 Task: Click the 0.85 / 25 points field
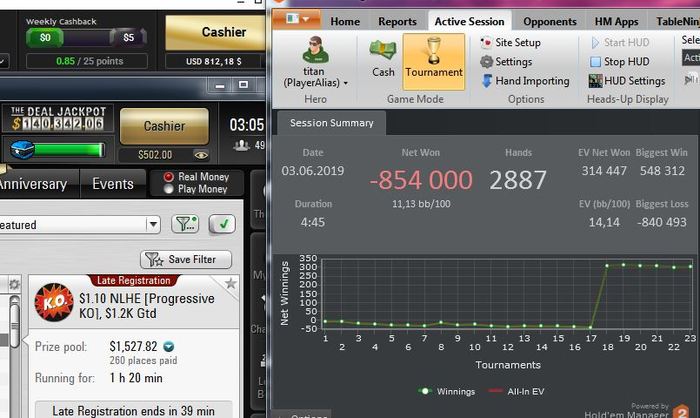coord(87,61)
